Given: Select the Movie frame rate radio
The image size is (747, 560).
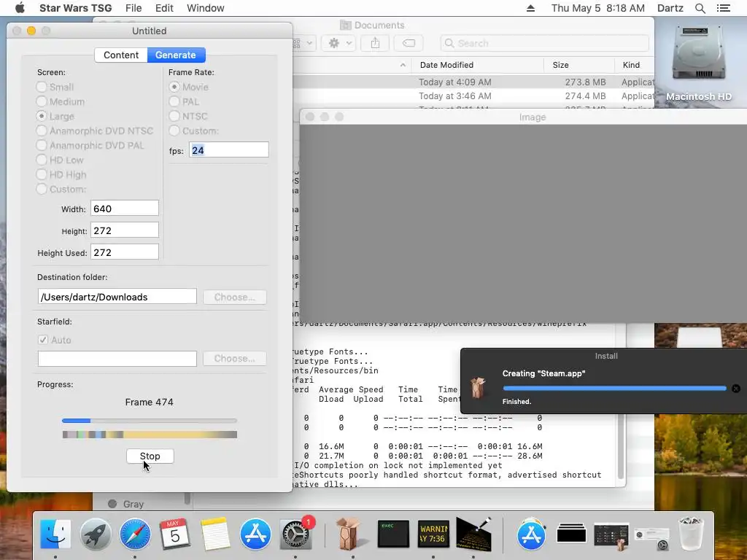Looking at the screenshot, I should tap(174, 87).
